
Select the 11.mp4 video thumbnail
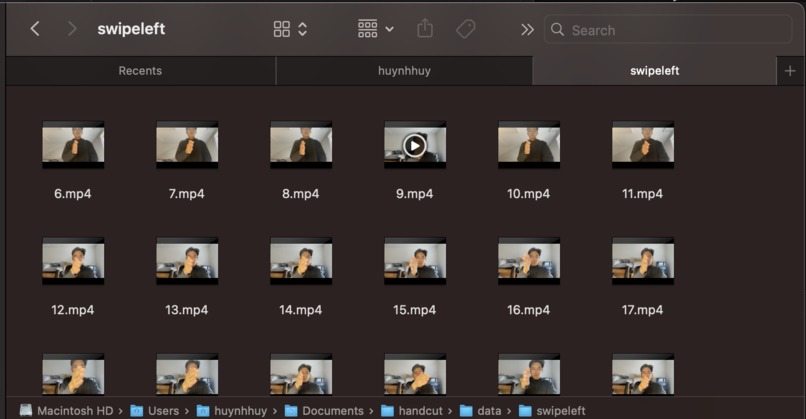coord(643,145)
